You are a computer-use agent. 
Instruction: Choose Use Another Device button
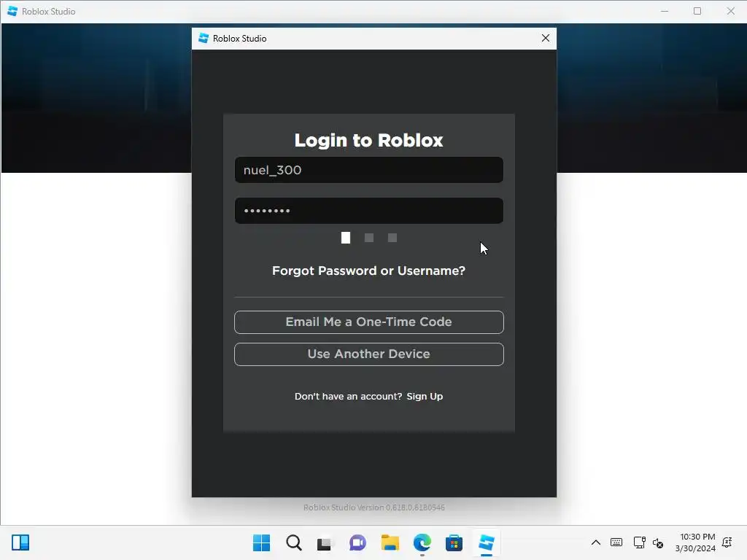point(368,354)
